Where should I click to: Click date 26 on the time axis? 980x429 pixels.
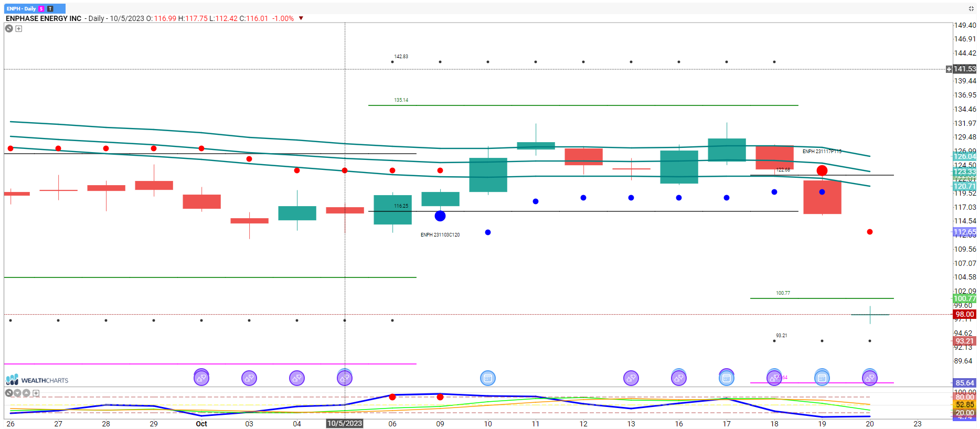(x=10, y=424)
